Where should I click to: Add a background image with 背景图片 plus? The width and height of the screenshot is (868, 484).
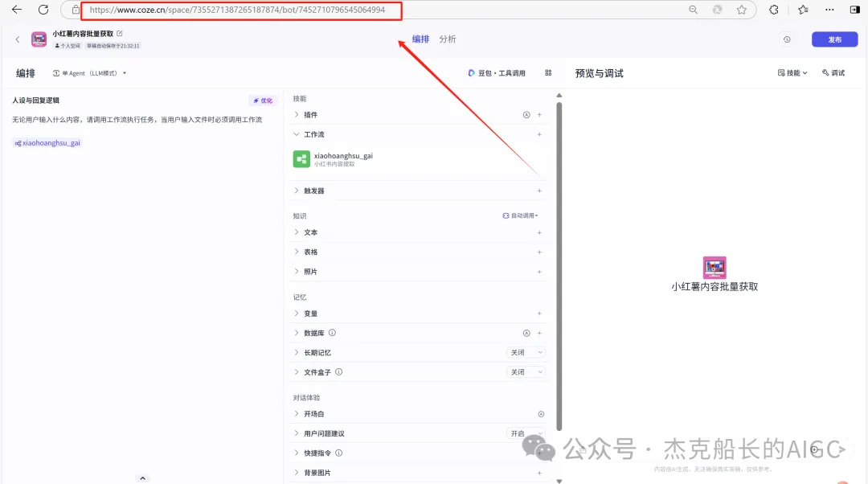point(539,473)
